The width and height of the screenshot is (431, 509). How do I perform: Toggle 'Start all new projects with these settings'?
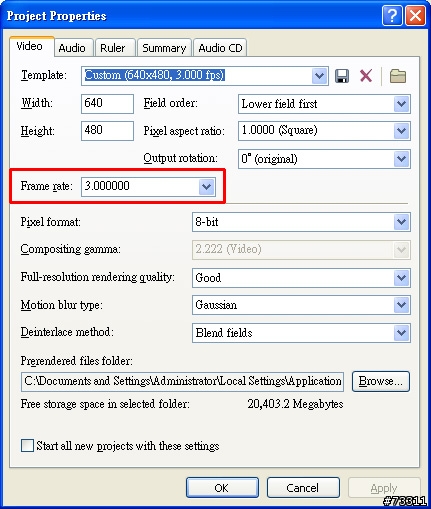click(27, 445)
